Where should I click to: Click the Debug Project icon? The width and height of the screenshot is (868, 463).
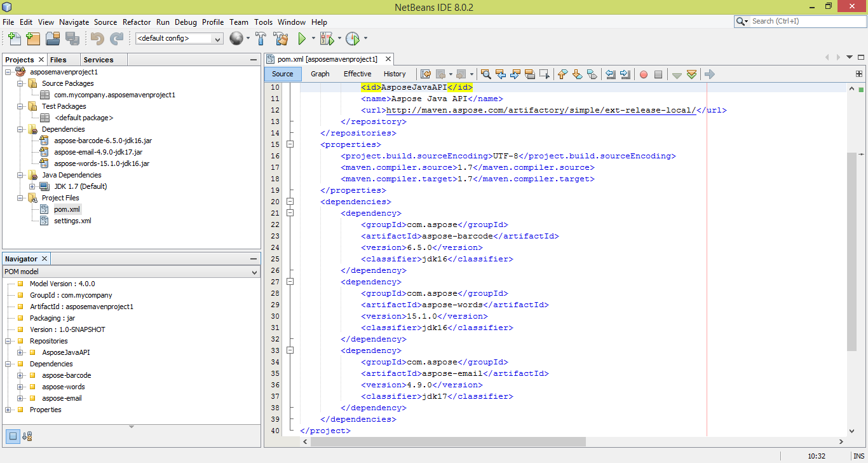[327, 39]
